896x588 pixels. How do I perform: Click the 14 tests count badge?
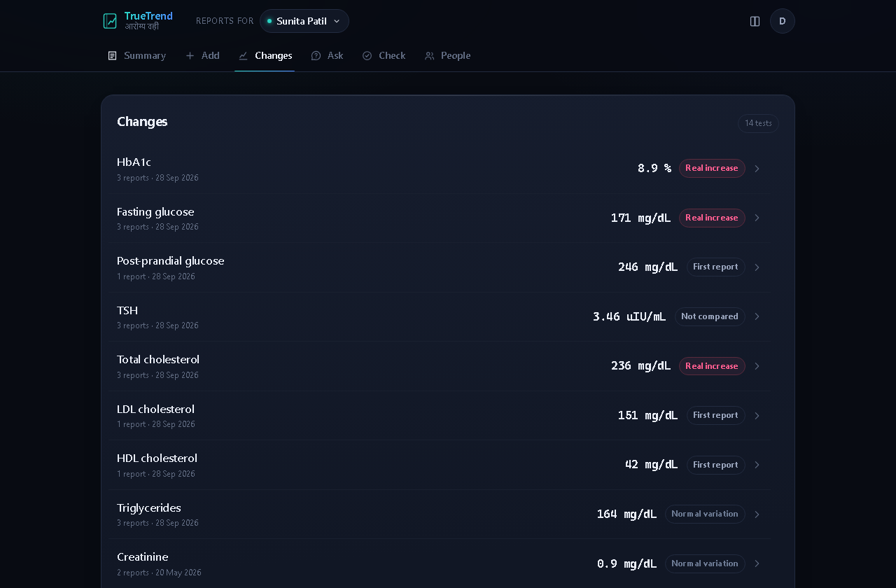pyautogui.click(x=758, y=123)
